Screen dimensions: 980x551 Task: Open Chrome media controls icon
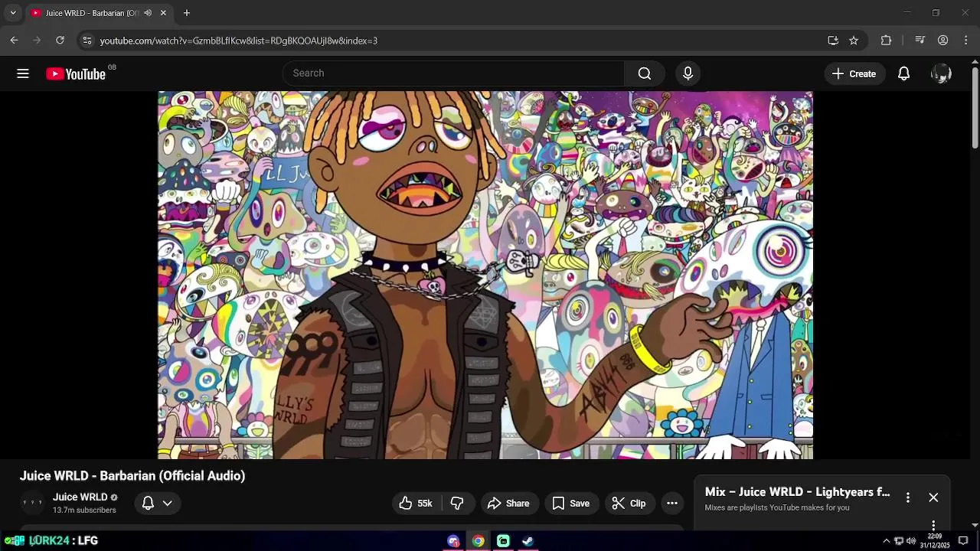(x=920, y=41)
